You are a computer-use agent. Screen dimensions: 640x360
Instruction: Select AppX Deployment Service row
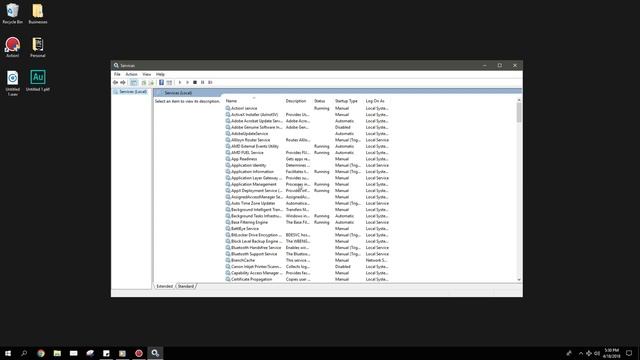(x=307, y=191)
